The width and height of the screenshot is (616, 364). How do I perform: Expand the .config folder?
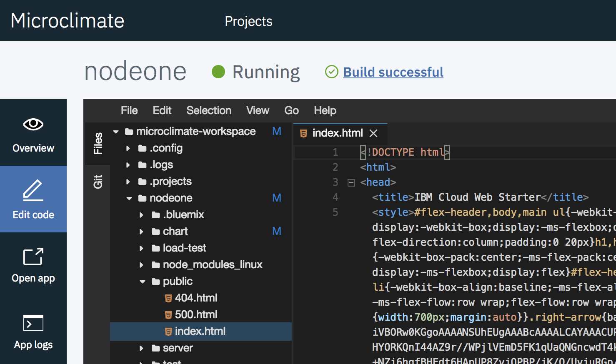tap(128, 148)
